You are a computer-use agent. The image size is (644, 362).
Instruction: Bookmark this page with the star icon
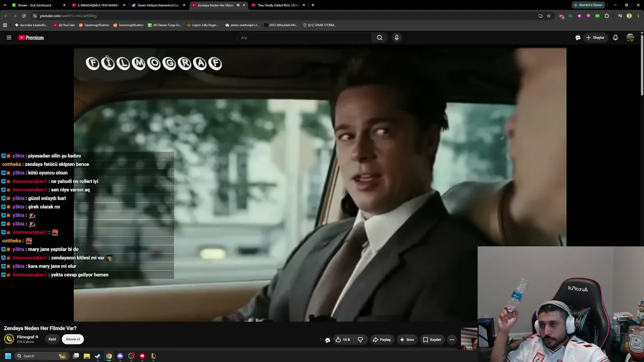pyautogui.click(x=548, y=16)
